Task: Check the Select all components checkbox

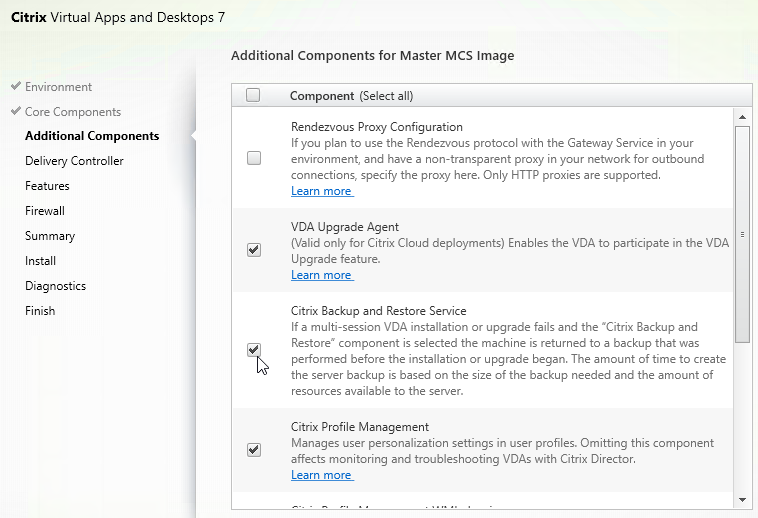Action: point(253,95)
